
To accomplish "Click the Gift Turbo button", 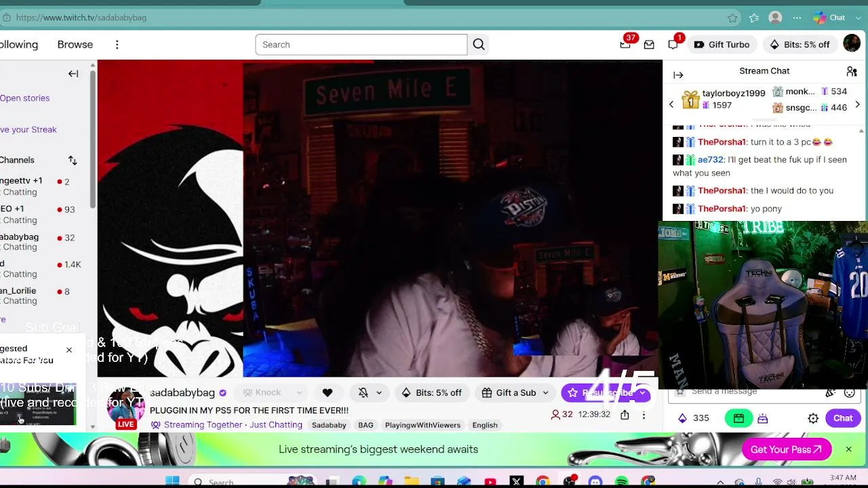I will [x=722, y=45].
